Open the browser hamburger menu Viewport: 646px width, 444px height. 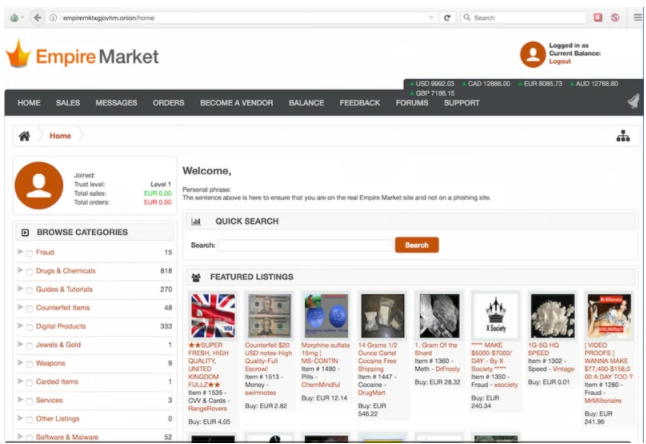[637, 17]
